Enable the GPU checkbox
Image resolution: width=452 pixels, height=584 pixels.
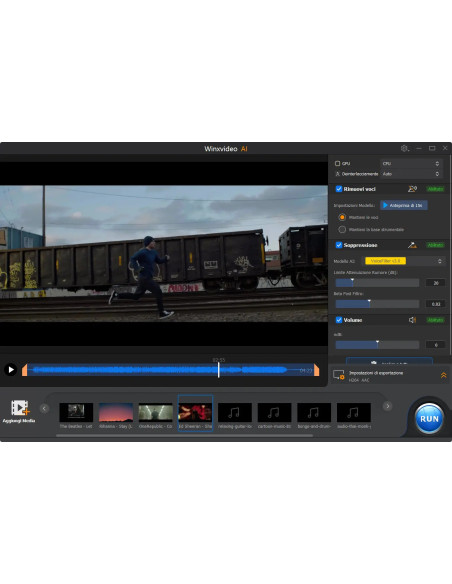click(337, 164)
